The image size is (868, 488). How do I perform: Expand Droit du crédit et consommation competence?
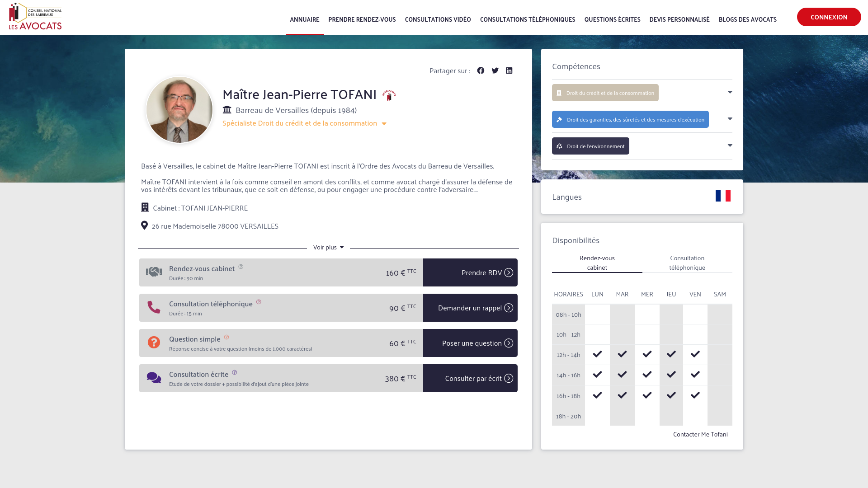730,92
